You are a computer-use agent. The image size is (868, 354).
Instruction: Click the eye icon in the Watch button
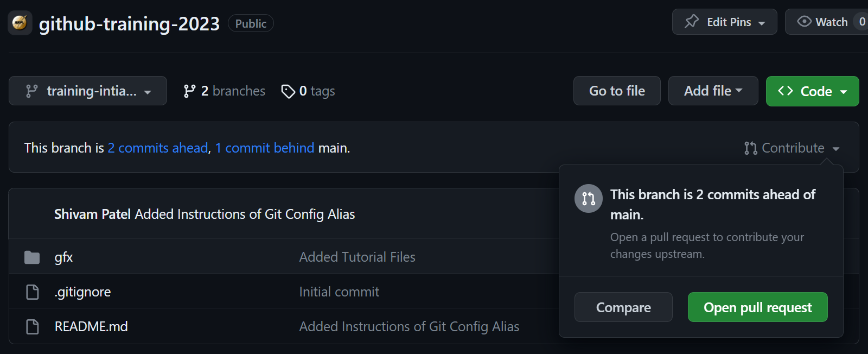(x=803, y=21)
